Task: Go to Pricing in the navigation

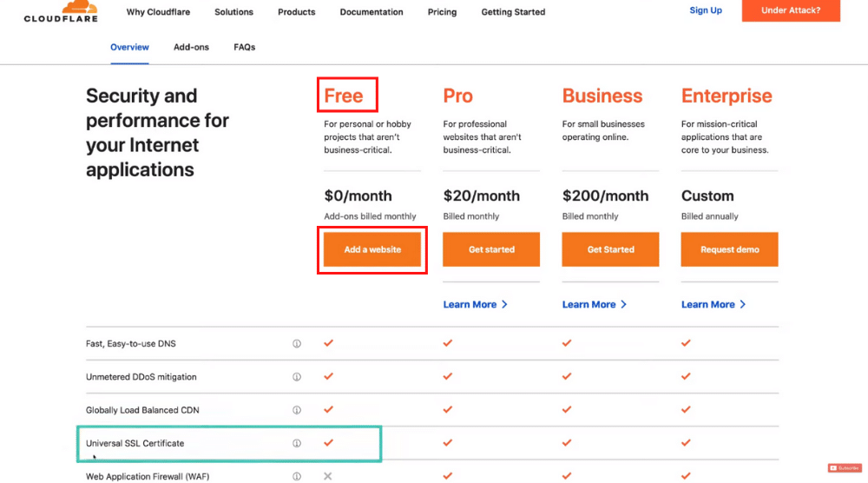Action: [x=443, y=11]
